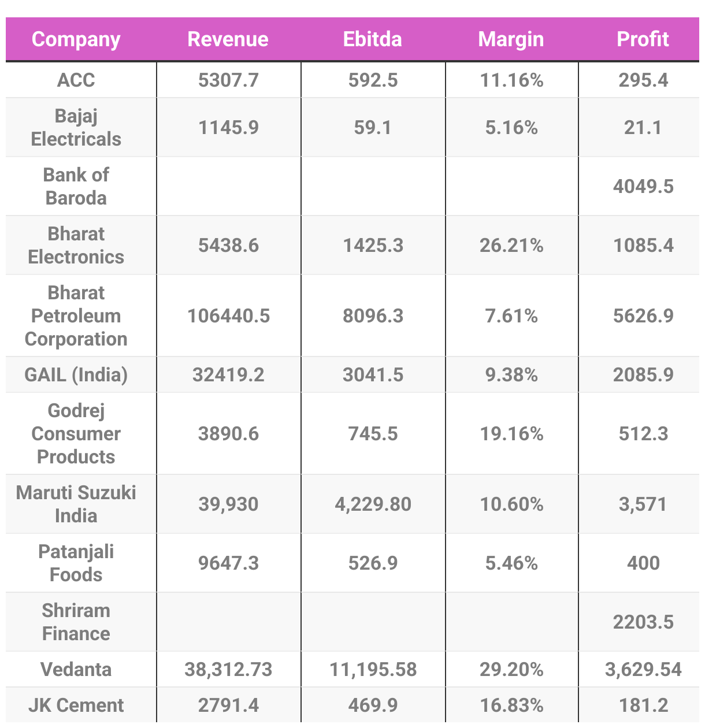Select Maruti Suzuki Ebitda 4,229.80
This screenshot has height=728, width=705.
373,504
